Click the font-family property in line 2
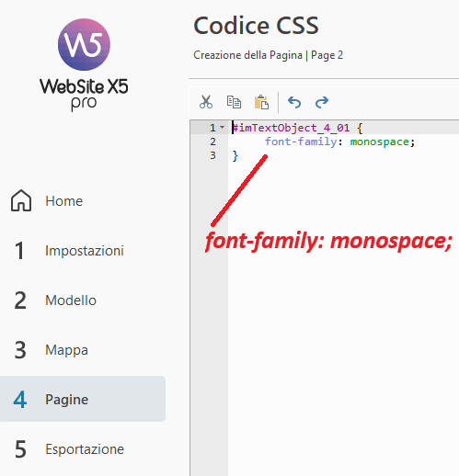 point(301,142)
